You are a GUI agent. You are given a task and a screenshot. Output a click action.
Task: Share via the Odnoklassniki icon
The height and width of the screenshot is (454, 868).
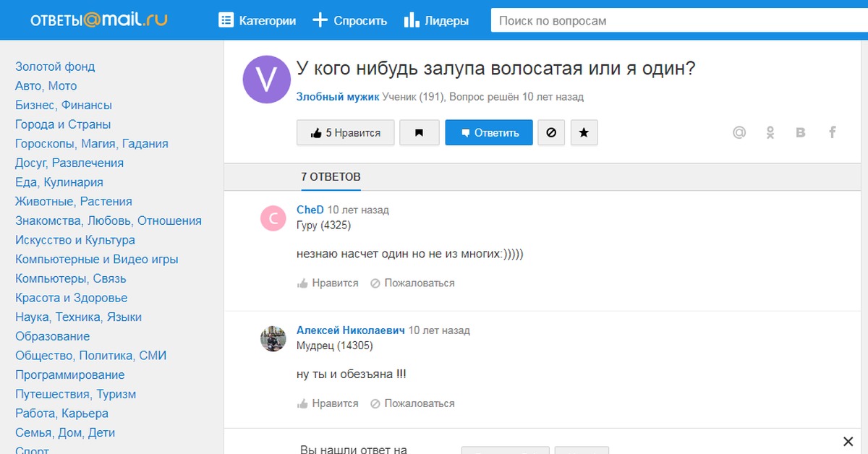(770, 132)
